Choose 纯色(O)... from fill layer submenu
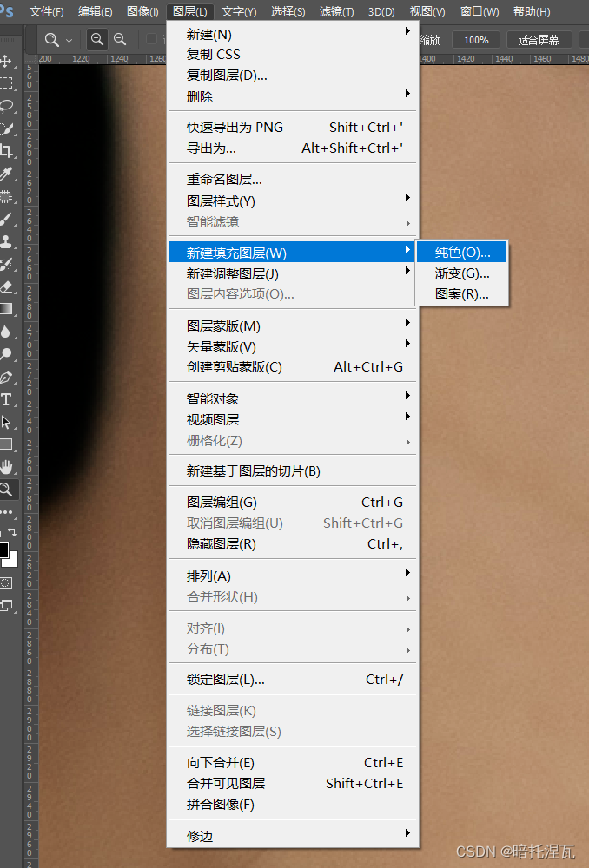 tap(461, 253)
